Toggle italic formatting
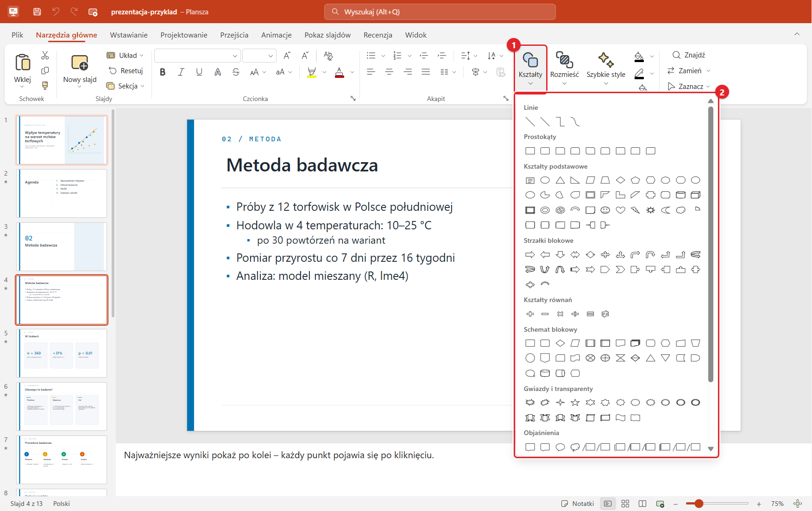This screenshot has width=812, height=511. pyautogui.click(x=181, y=72)
